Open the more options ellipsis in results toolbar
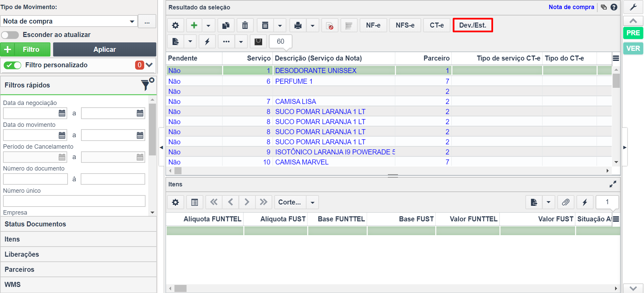The height and width of the screenshot is (293, 644). 226,41
